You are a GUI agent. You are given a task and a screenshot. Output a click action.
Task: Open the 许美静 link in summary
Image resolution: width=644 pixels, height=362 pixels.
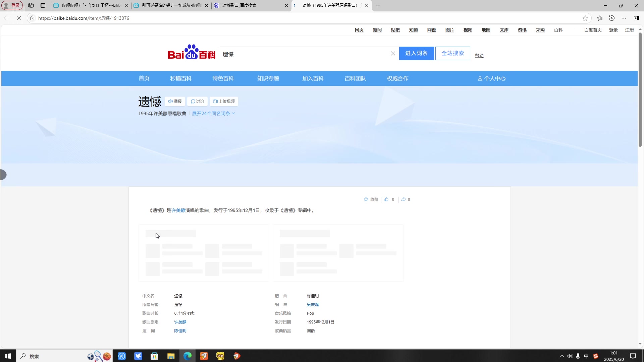[178, 210]
